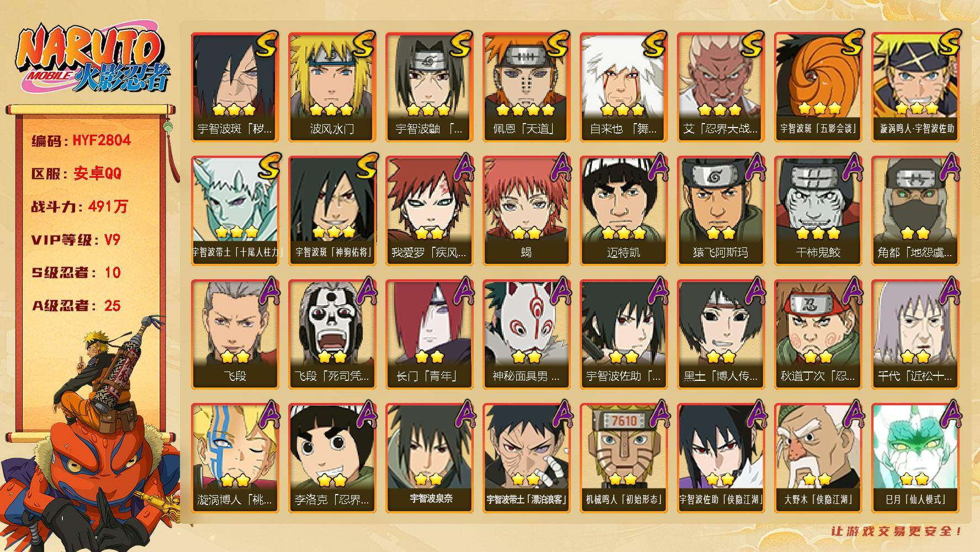Click the 蝎 ninja portrait
The image size is (980, 552).
click(x=526, y=211)
